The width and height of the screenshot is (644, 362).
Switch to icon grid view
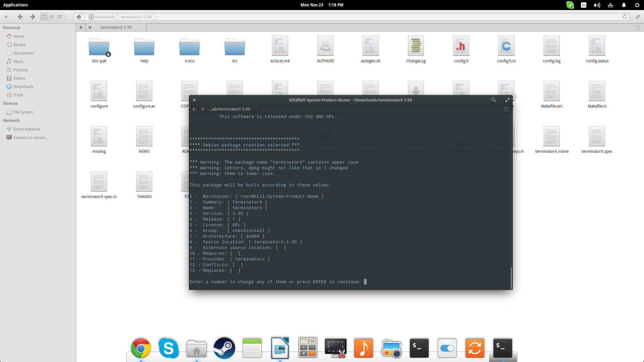pyautogui.click(x=44, y=17)
